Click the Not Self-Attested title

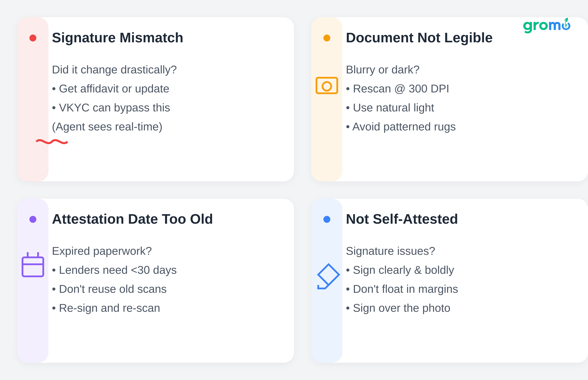pyautogui.click(x=402, y=219)
